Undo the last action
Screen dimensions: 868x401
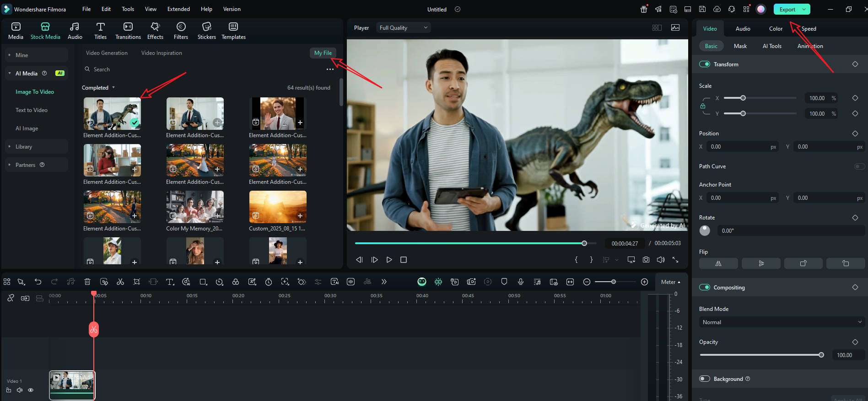[x=38, y=282]
